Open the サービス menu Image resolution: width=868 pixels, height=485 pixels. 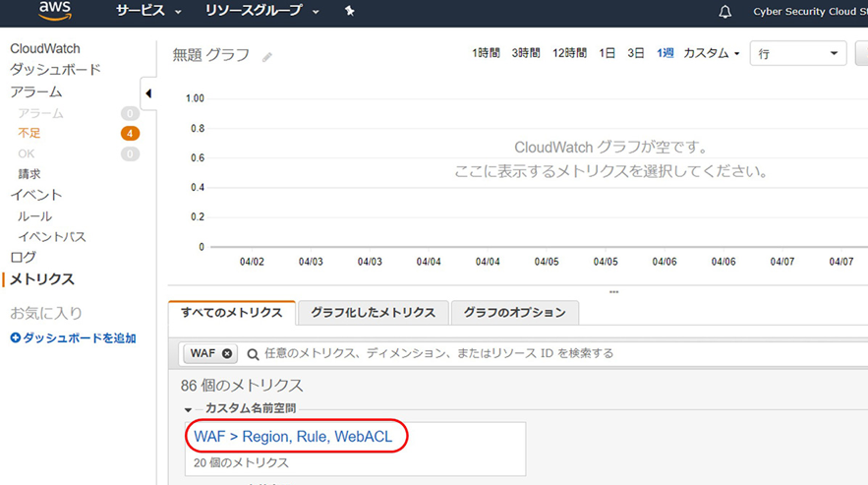pos(148,11)
